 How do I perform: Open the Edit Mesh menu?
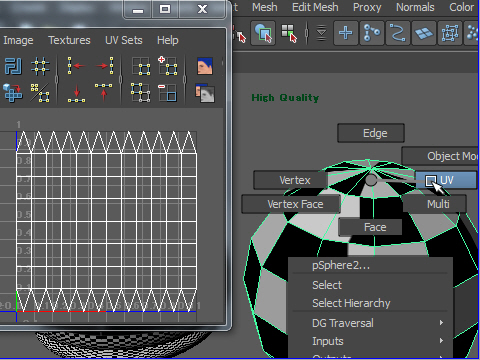[x=315, y=7]
